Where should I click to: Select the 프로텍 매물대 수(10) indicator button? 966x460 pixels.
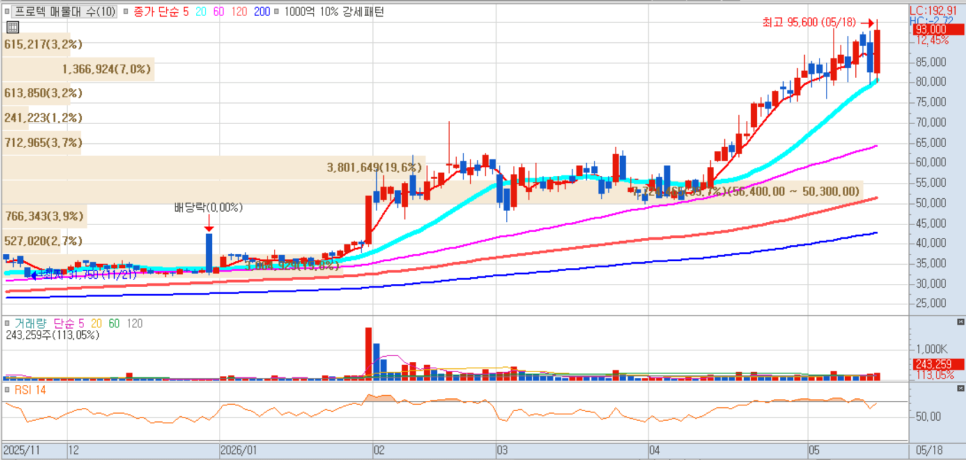(x=63, y=12)
